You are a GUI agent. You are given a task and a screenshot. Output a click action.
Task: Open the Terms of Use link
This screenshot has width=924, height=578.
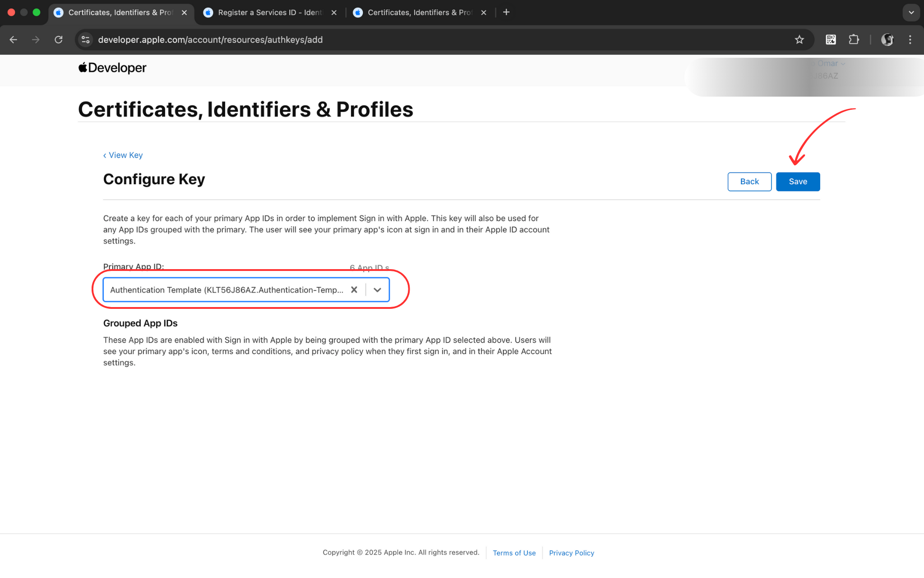pos(514,553)
